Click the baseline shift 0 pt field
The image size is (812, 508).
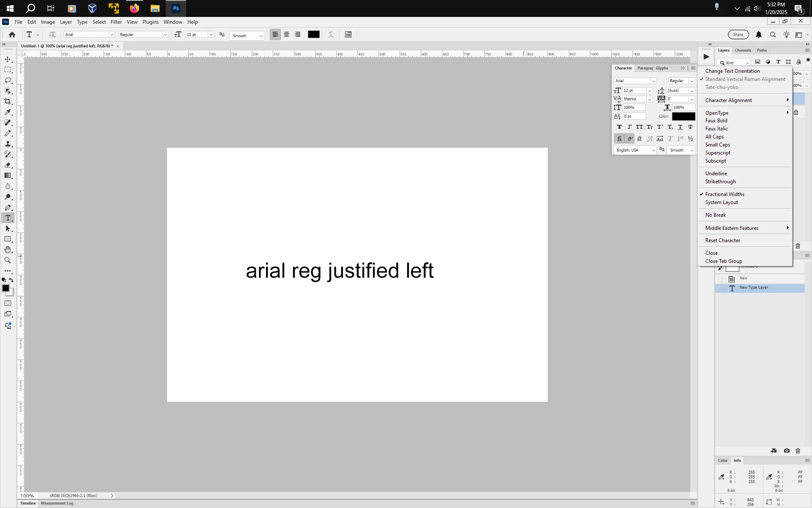pos(634,116)
